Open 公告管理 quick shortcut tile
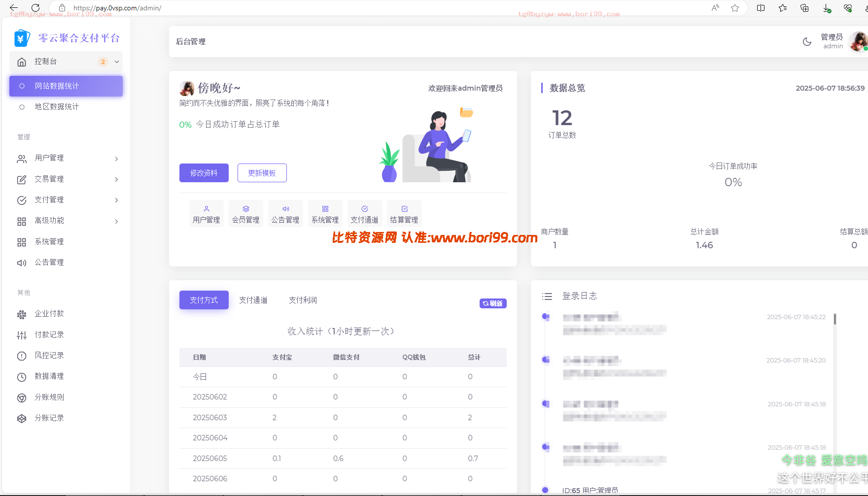 click(285, 214)
